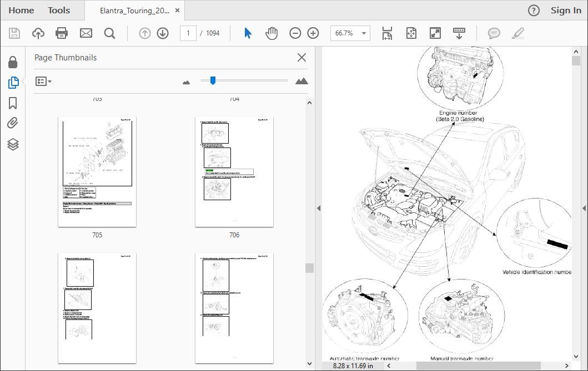This screenshot has width=588, height=371.
Task: Upload file to cloud icon
Action: [38, 33]
